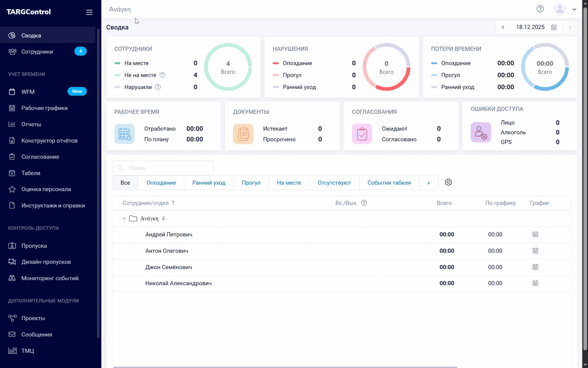Expand more filter tabs with » button
588x368 pixels.
point(429,183)
